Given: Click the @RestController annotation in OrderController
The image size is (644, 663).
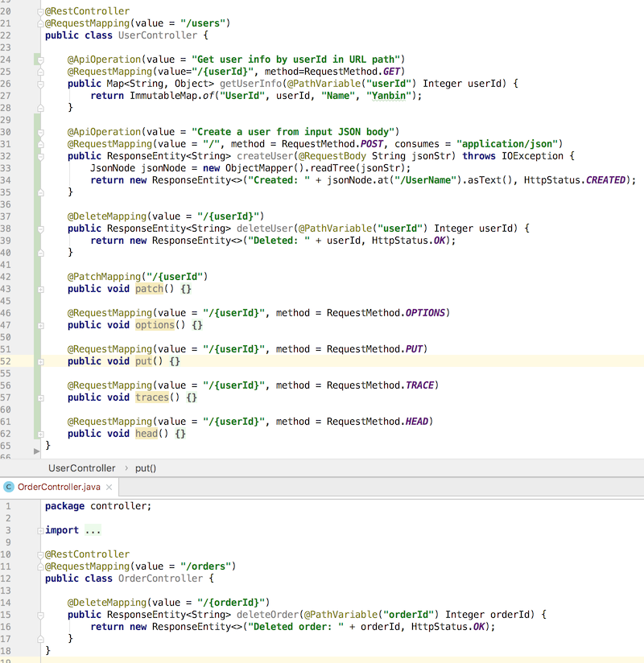Looking at the screenshot, I should [x=85, y=554].
